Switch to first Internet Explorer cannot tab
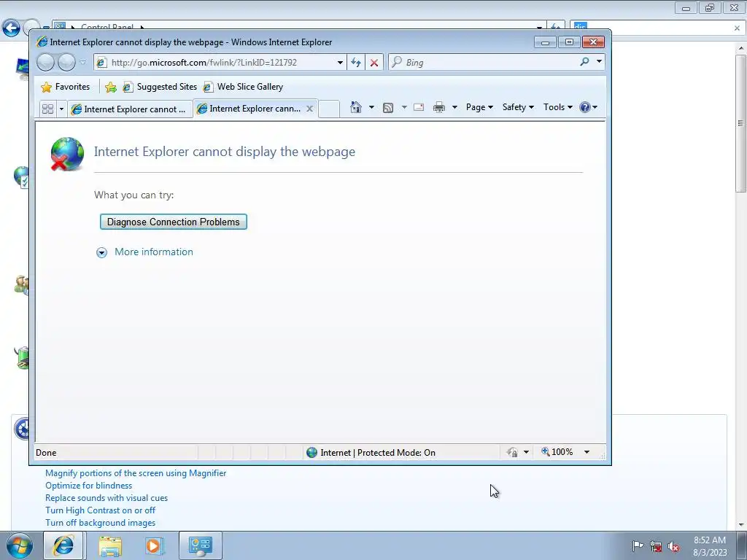747x560 pixels. tap(130, 109)
